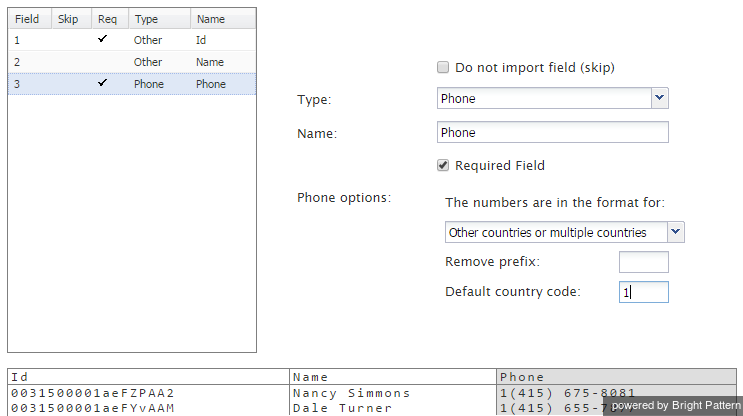This screenshot has width=743, height=416.
Task: Focus the Remove prefix input box
Action: coord(643,262)
